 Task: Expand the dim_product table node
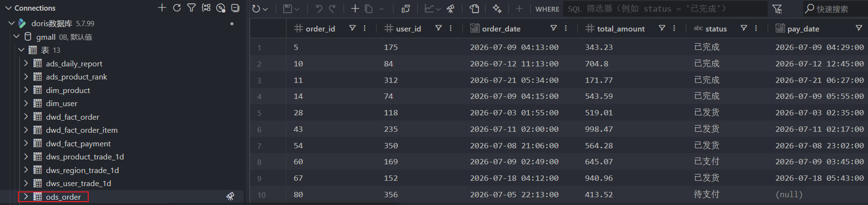coord(26,90)
